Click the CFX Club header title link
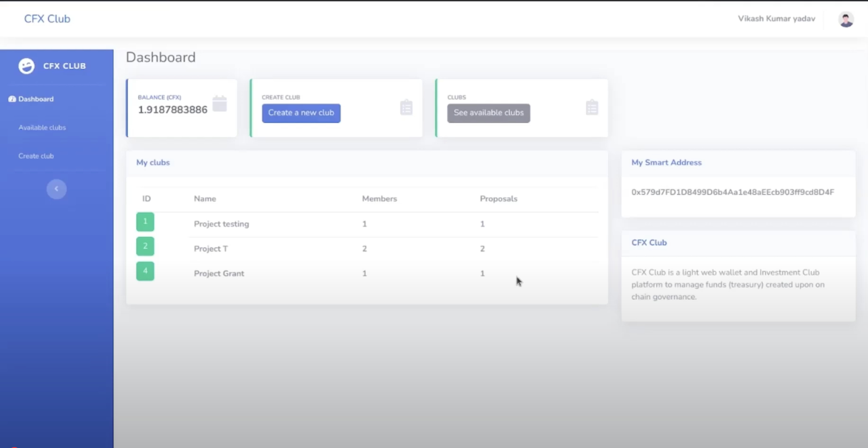The image size is (868, 448). click(x=47, y=19)
